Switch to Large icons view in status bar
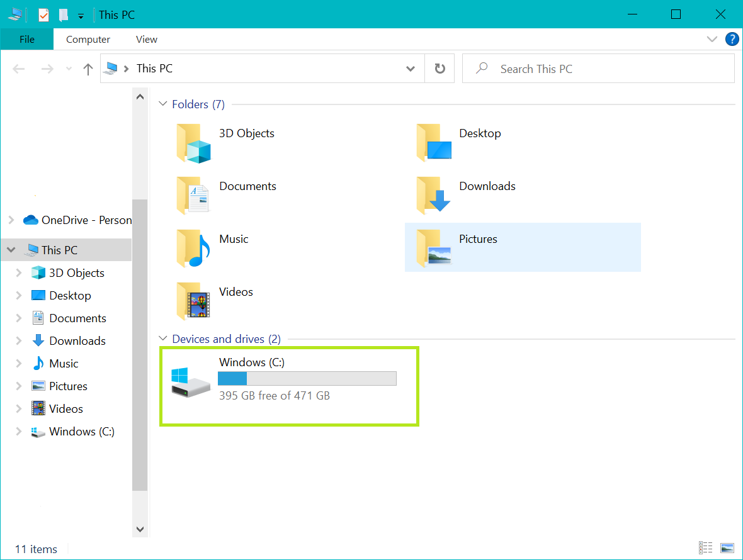 coord(726,548)
